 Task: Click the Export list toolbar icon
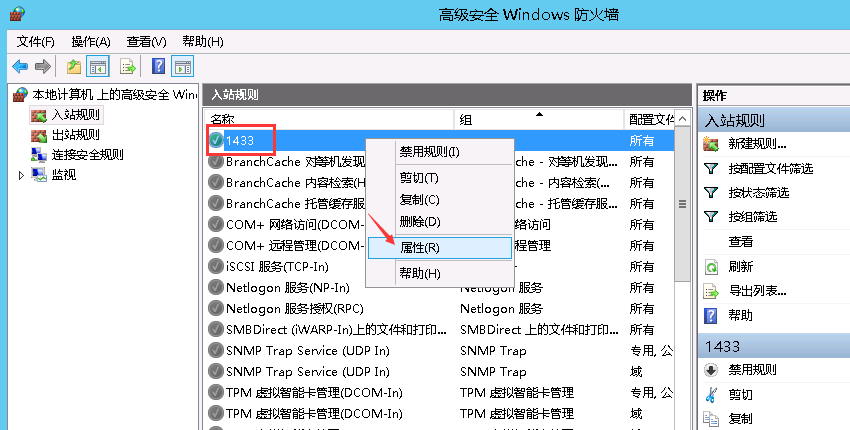pyautogui.click(x=128, y=67)
